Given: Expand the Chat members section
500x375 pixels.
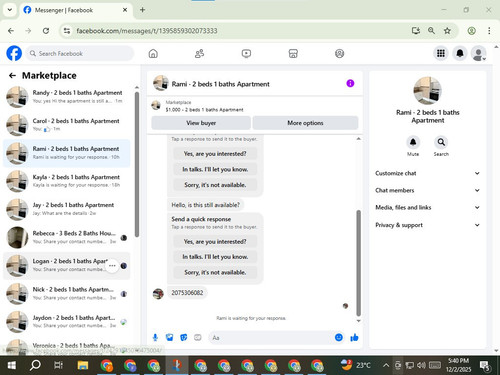Looking at the screenshot, I should (427, 190).
